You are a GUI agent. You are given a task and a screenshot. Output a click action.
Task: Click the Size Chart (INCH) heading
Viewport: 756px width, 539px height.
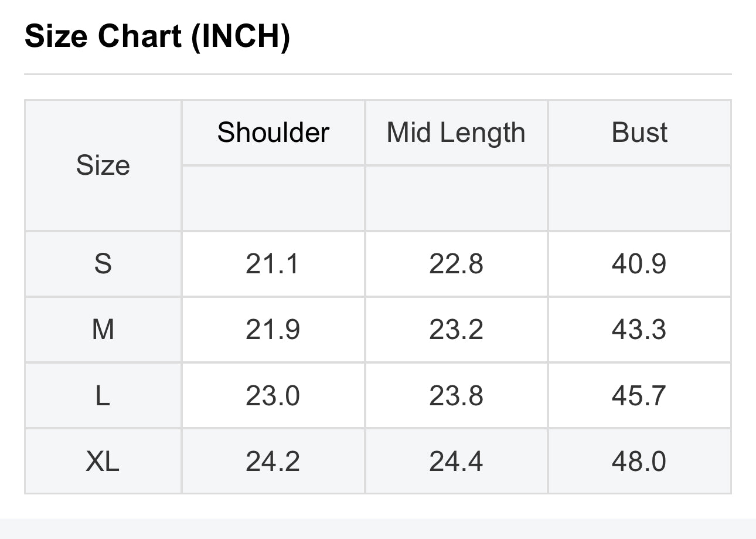157,37
